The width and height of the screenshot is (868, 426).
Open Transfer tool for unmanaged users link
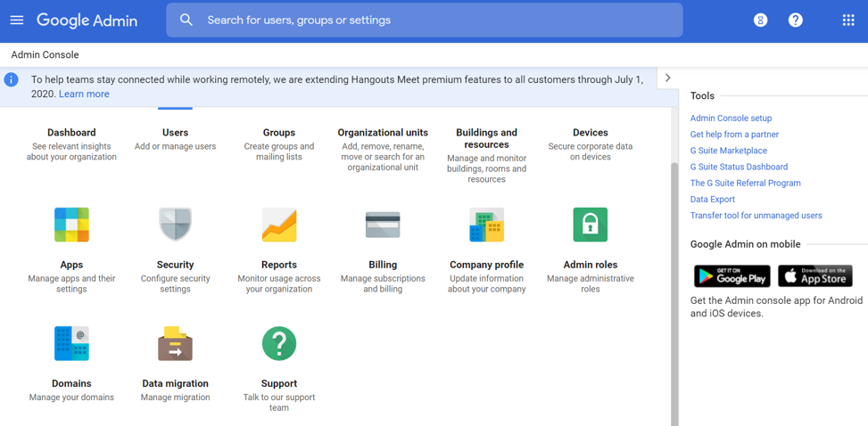(x=756, y=215)
